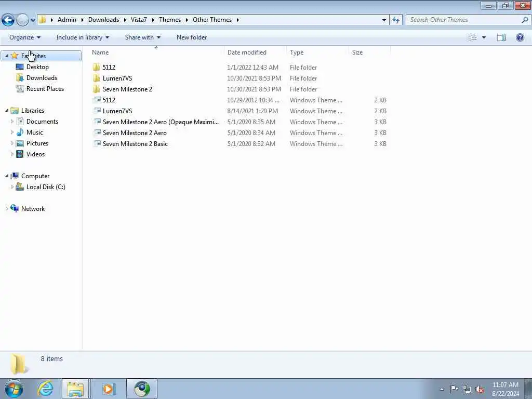This screenshot has width=532, height=399.
Task: Select Local Disk (C:)
Action: [x=46, y=187]
